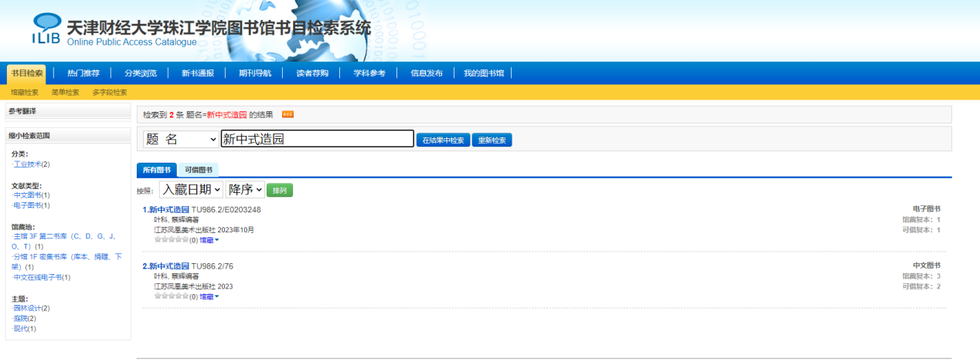
Task: Click the orange RSS feed icon
Action: tap(288, 114)
